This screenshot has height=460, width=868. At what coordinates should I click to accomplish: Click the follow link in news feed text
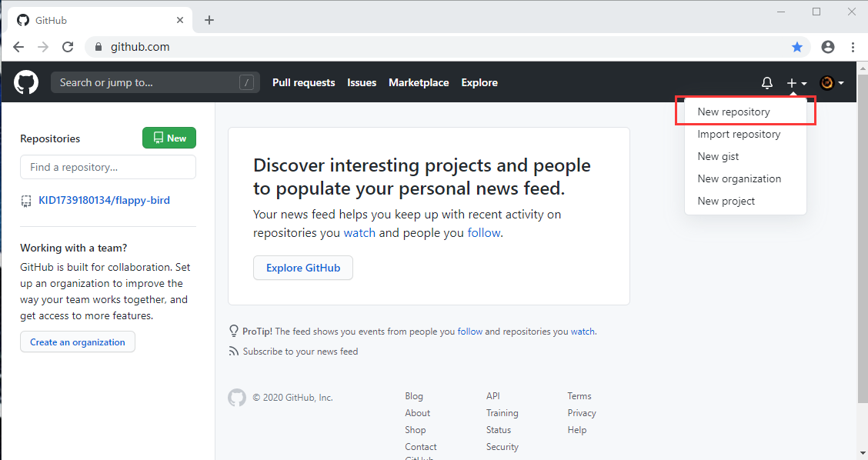(x=484, y=233)
